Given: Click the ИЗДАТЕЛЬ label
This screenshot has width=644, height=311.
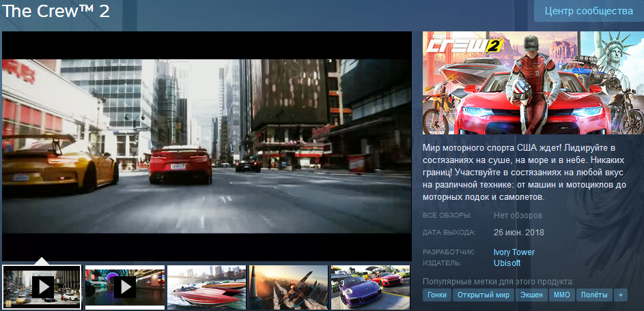Looking at the screenshot, I should (442, 263).
